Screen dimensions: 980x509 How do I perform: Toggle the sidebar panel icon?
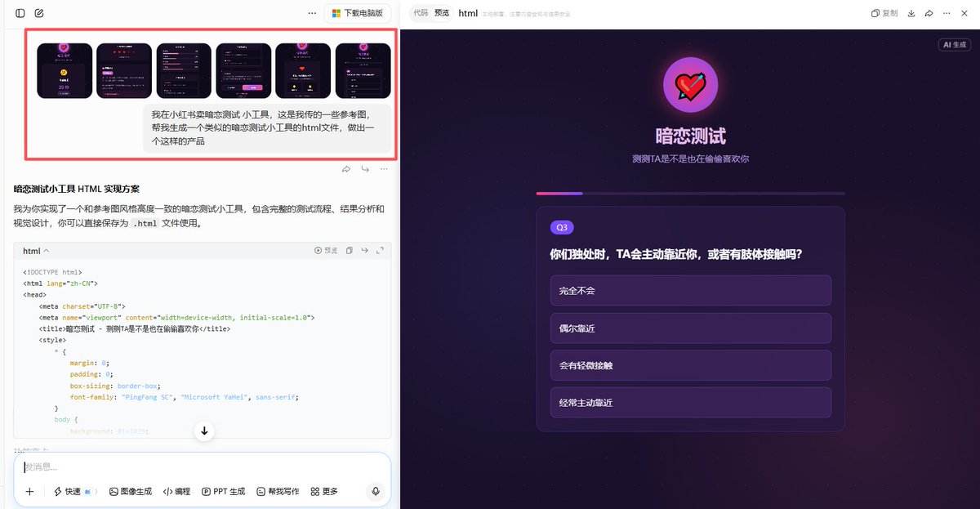click(20, 13)
